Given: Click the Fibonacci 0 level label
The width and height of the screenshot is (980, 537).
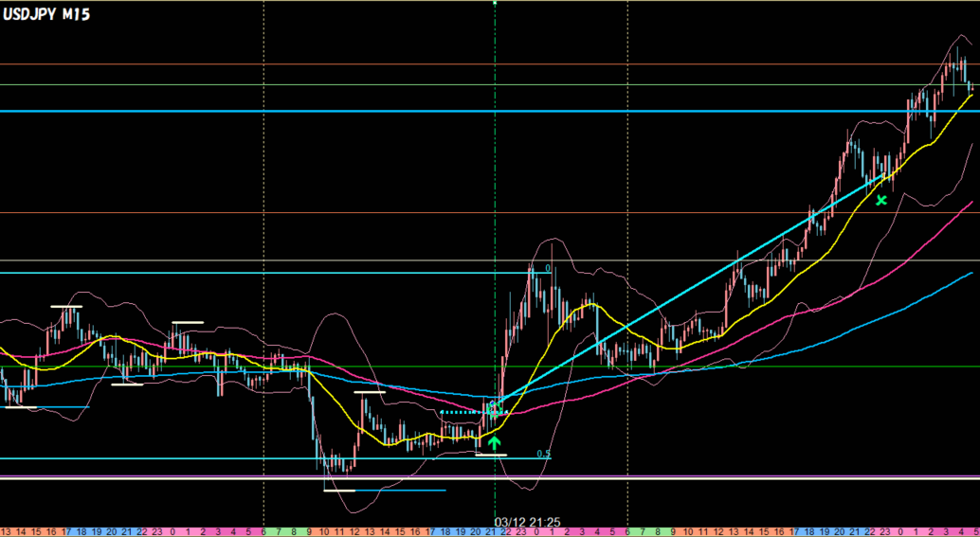Looking at the screenshot, I should 548,269.
